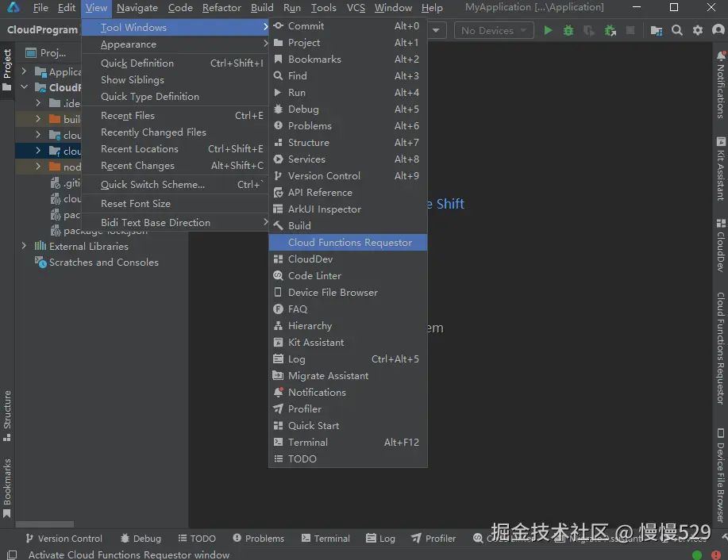Click Quick Definition in View menu

(175, 63)
